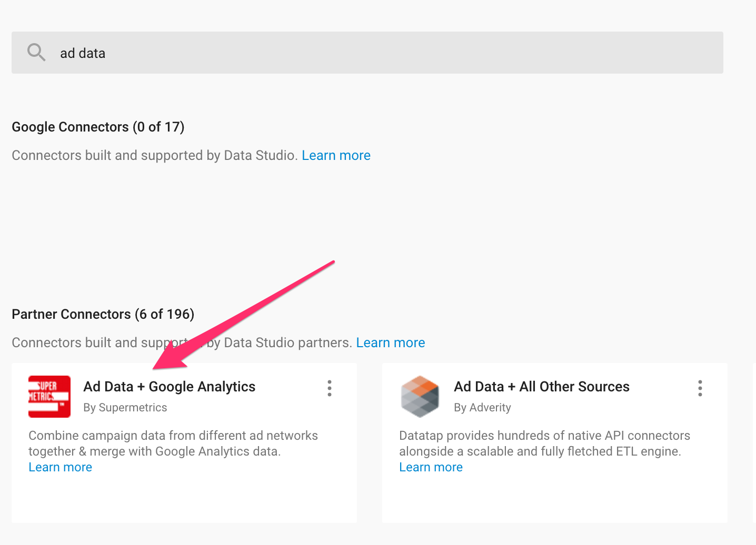Open more options for Ad Data + Google Analytics
The width and height of the screenshot is (756, 545).
pos(330,388)
